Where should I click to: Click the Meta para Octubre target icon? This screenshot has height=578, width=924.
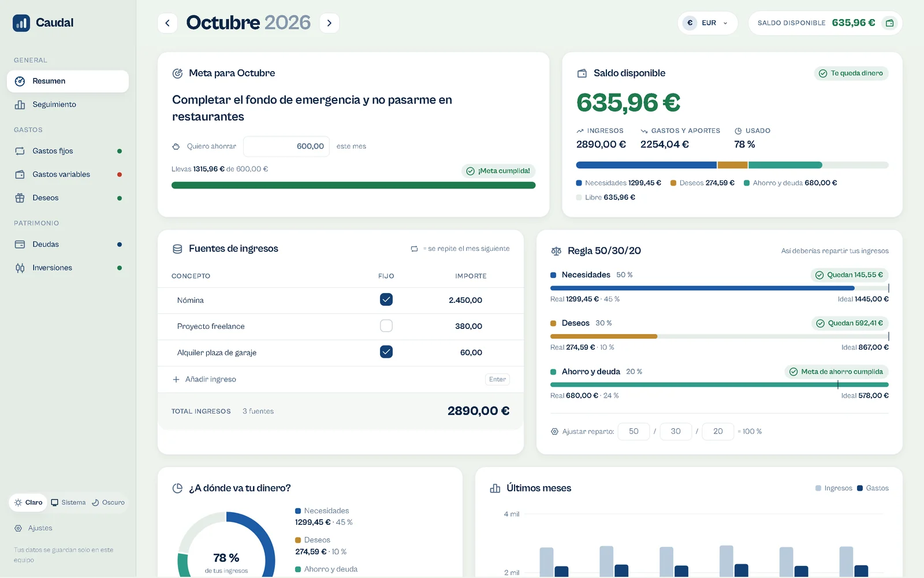coord(178,73)
